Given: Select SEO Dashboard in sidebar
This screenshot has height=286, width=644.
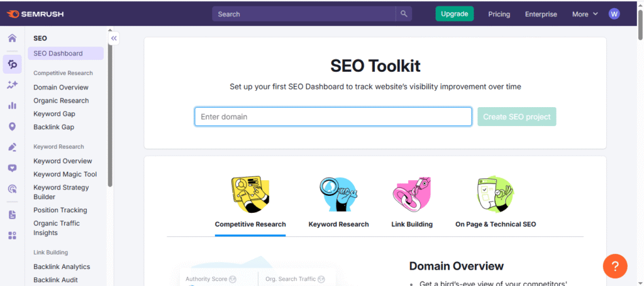Looking at the screenshot, I should 65,54.
